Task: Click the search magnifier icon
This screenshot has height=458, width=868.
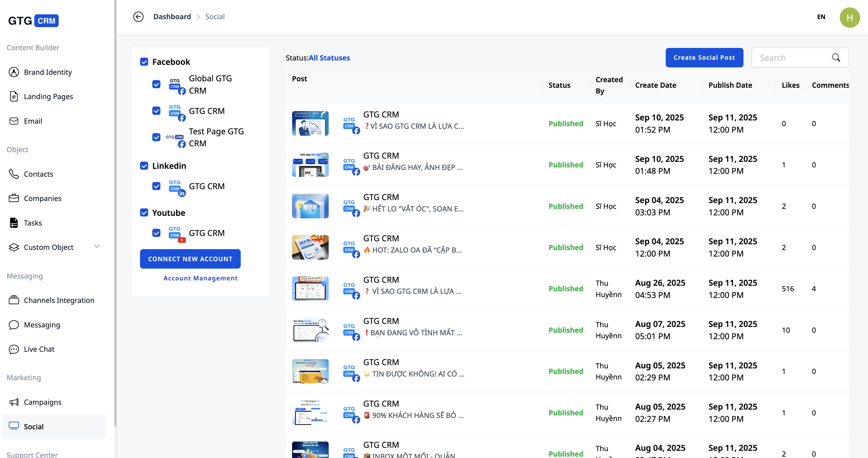Action: click(x=836, y=58)
